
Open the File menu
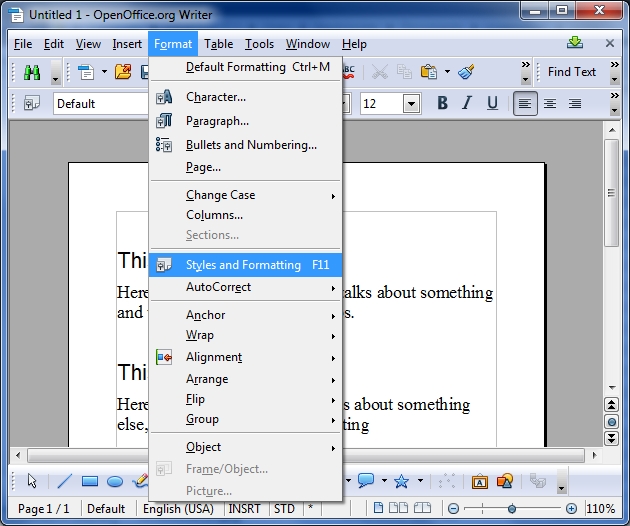[23, 44]
